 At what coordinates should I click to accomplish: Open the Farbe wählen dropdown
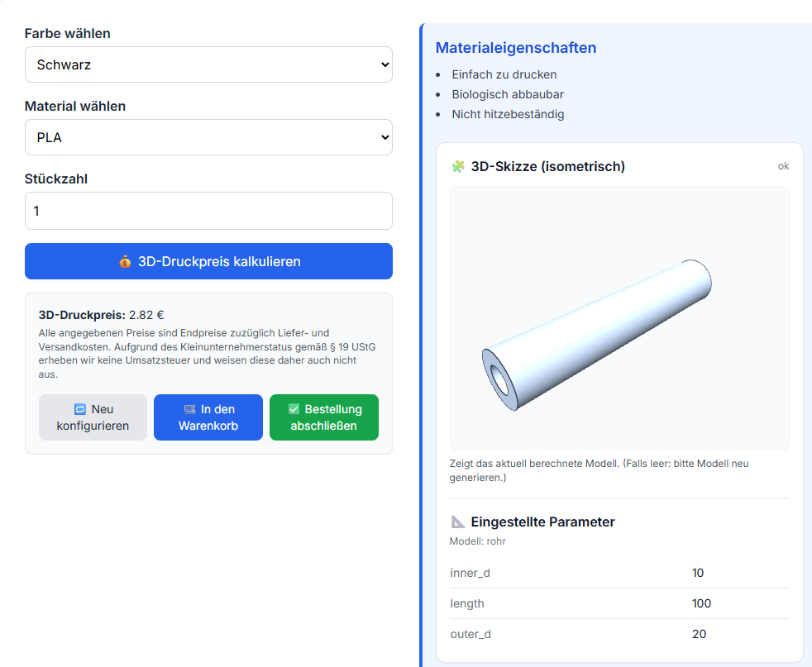pos(208,64)
